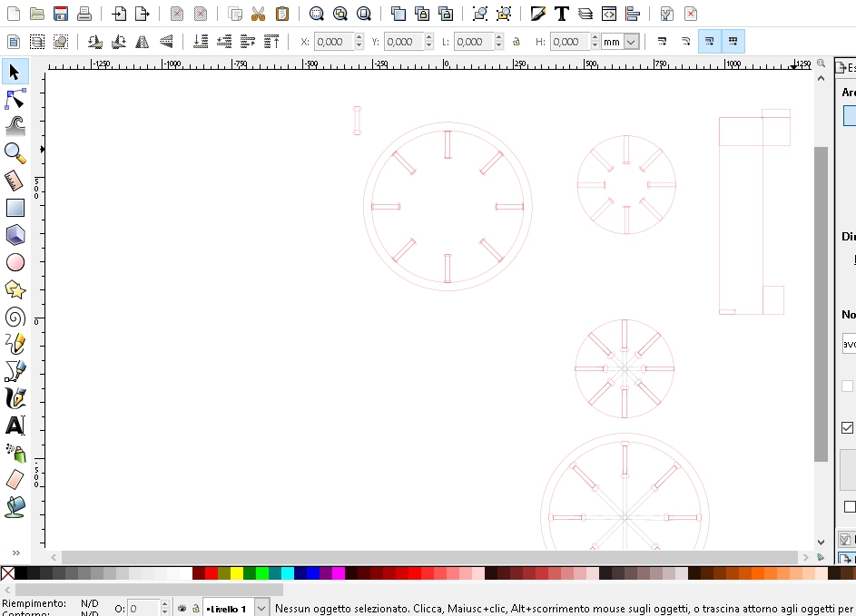
Task: Select the Zoom magnifier tool
Action: click(15, 154)
